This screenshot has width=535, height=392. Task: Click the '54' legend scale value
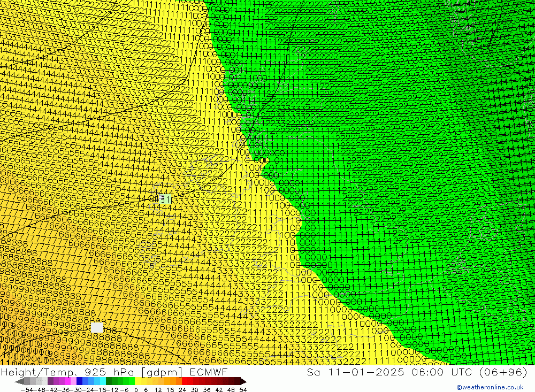[243, 390]
